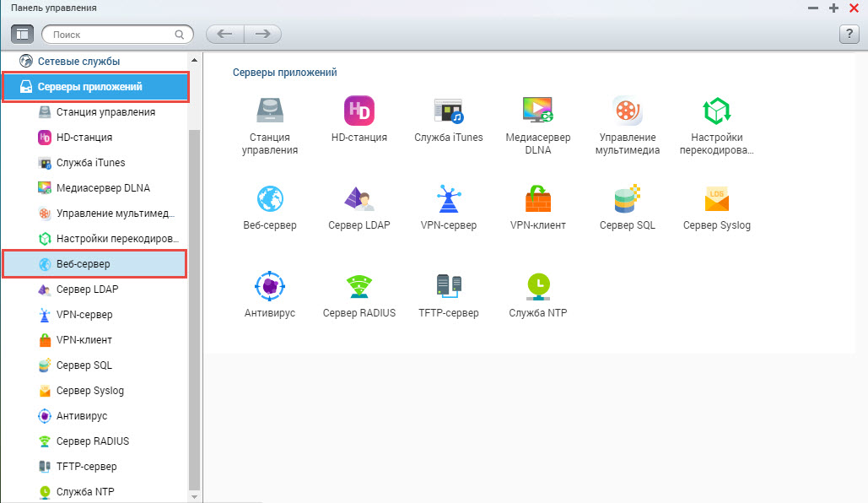Click the sidebar scrollbar up arrow
Image resolution: width=868 pixels, height=503 pixels.
(x=194, y=60)
